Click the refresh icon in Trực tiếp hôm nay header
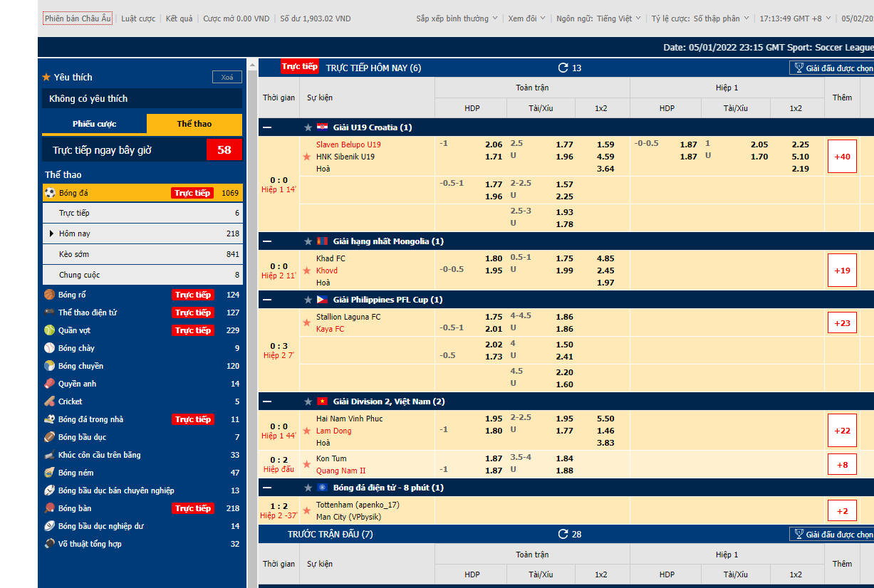This screenshot has width=874, height=588. 563,68
